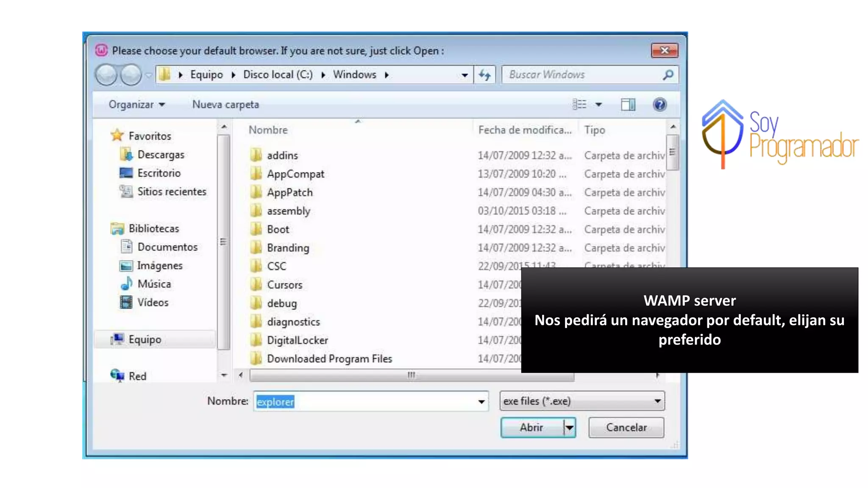Open the exe files type dropdown
Screen dimensions: 868x488
click(582, 401)
